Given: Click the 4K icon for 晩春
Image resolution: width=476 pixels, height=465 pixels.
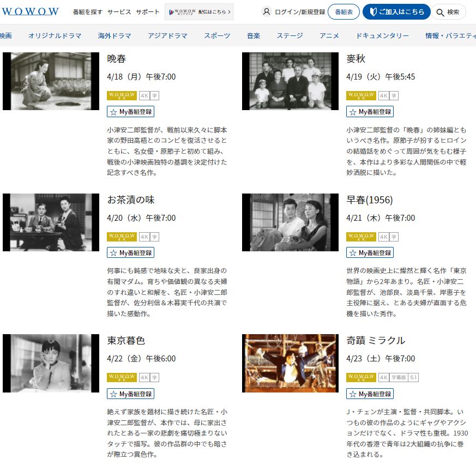Looking at the screenshot, I should click(144, 96).
